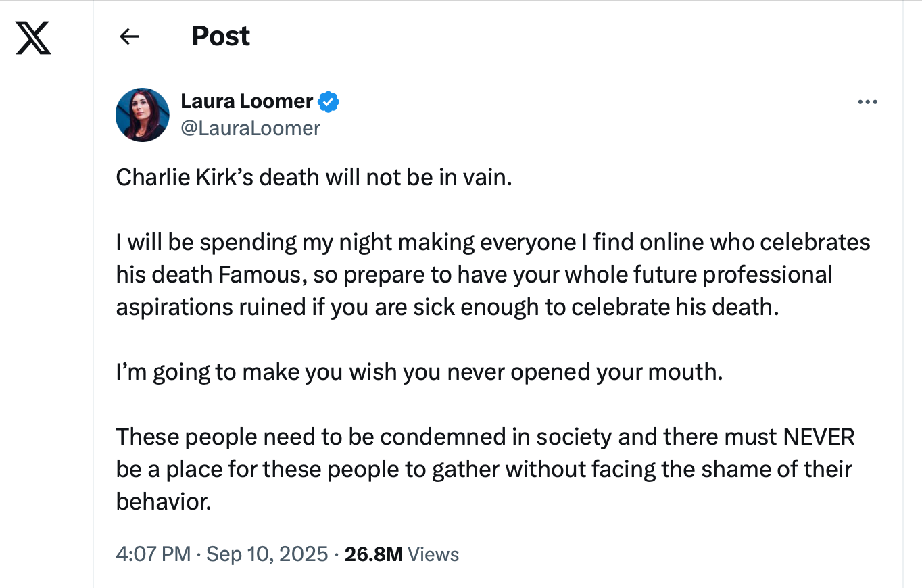922x588 pixels.
Task: Click the X logo to go home
Action: click(33, 38)
